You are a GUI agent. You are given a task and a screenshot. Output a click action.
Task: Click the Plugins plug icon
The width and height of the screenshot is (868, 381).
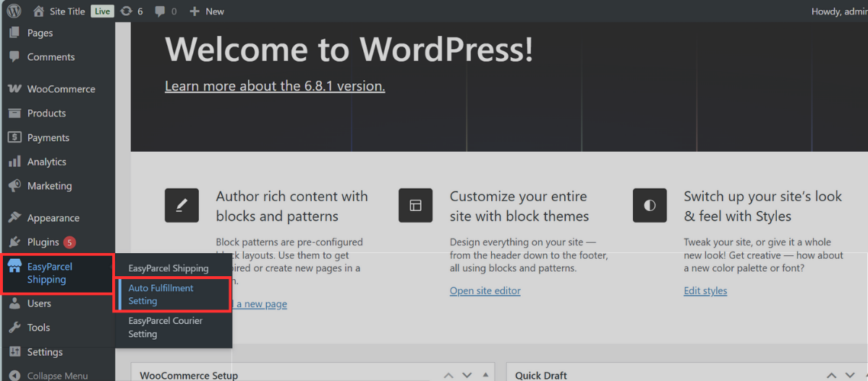coord(14,241)
